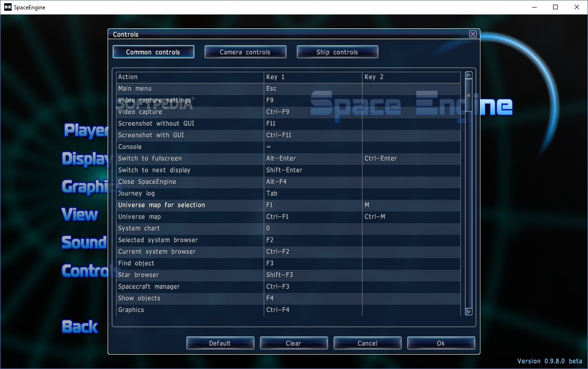Click SpaceEngine app icon in title bar
This screenshot has height=369, width=588.
pyautogui.click(x=7, y=7)
